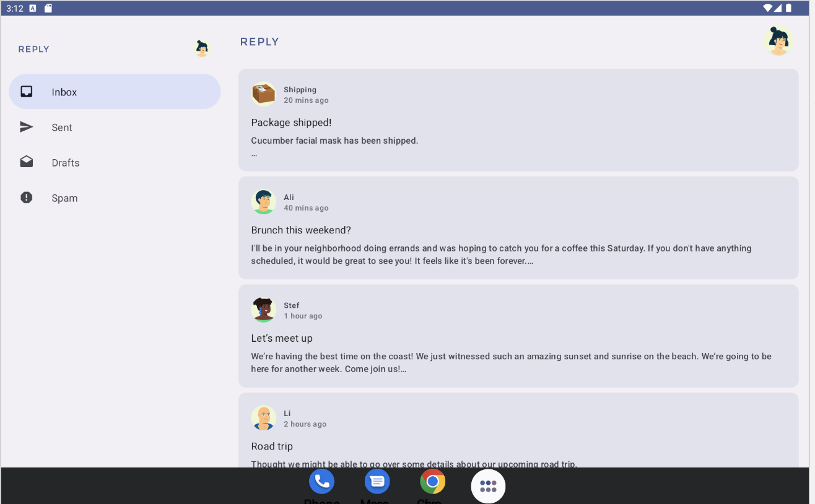Click Ali's profile picture
Image resolution: width=815 pixels, height=504 pixels.
point(263,202)
